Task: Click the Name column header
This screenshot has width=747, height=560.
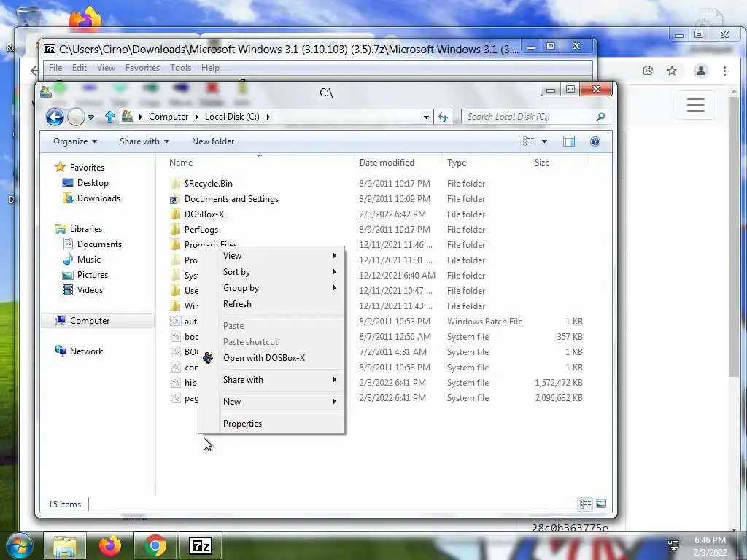Action: pyautogui.click(x=181, y=163)
